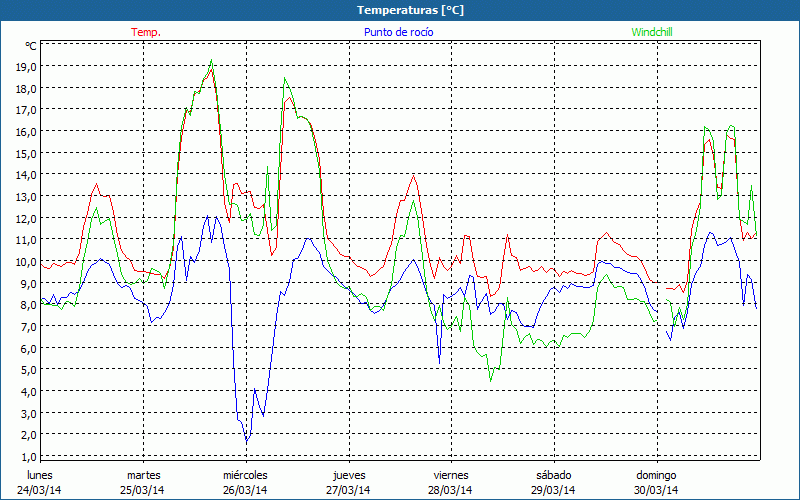
Task: Click the 12,0 value on the y-axis
Action: click(26, 218)
